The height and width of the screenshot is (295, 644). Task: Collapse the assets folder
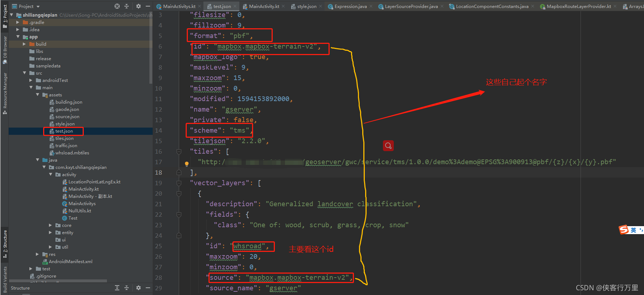point(37,95)
